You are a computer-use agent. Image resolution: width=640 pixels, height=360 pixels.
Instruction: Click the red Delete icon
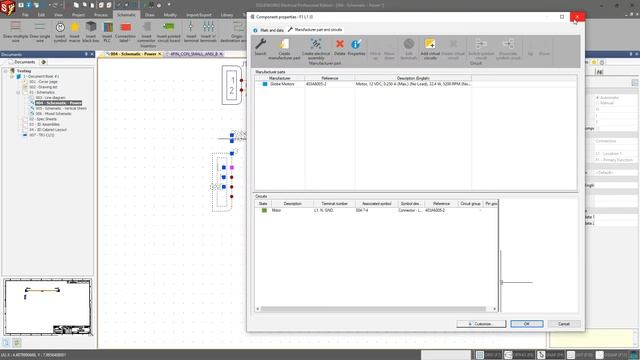(340, 44)
